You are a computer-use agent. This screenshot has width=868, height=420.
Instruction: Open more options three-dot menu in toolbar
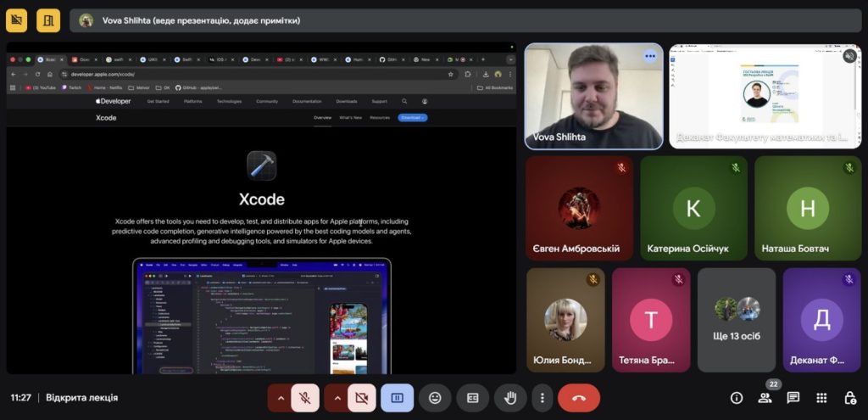[x=542, y=398]
